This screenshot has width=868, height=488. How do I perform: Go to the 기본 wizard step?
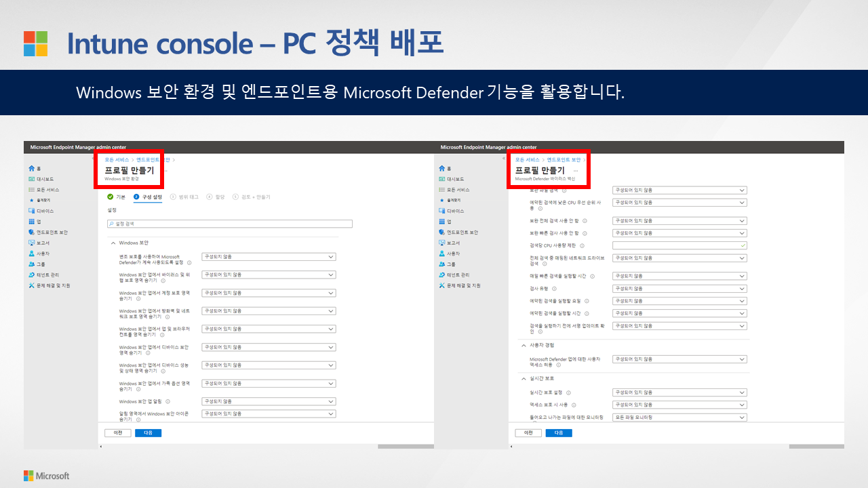[x=117, y=197]
